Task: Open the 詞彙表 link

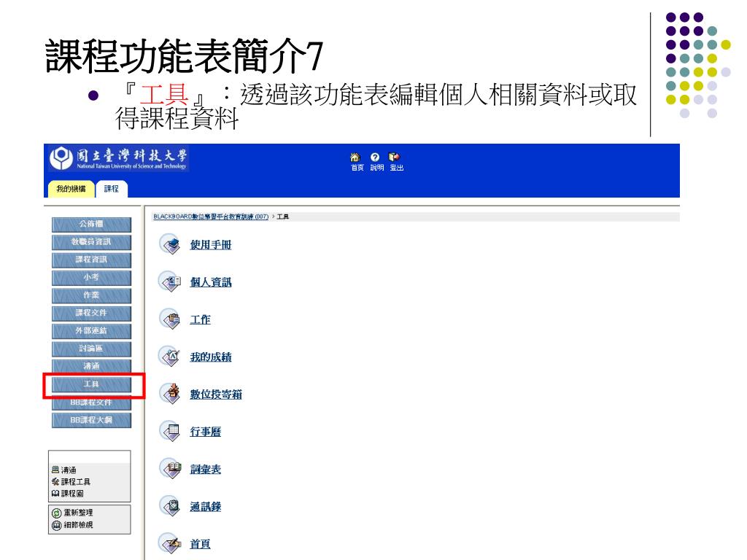Action: [x=205, y=469]
